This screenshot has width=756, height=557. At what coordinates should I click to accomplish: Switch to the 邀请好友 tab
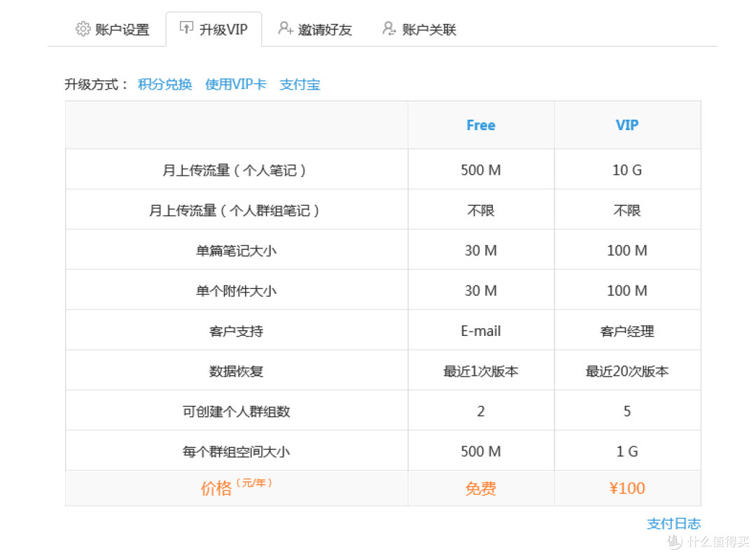(315, 29)
